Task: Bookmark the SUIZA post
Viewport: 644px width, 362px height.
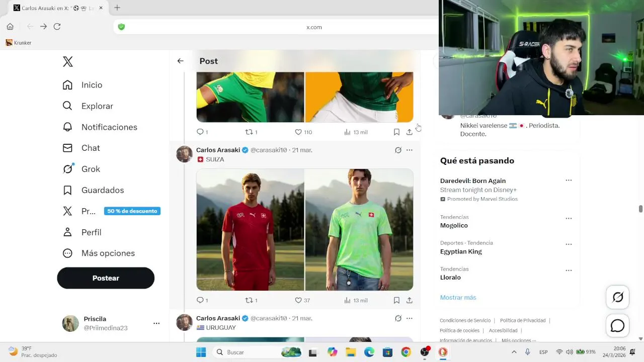Action: click(396, 300)
